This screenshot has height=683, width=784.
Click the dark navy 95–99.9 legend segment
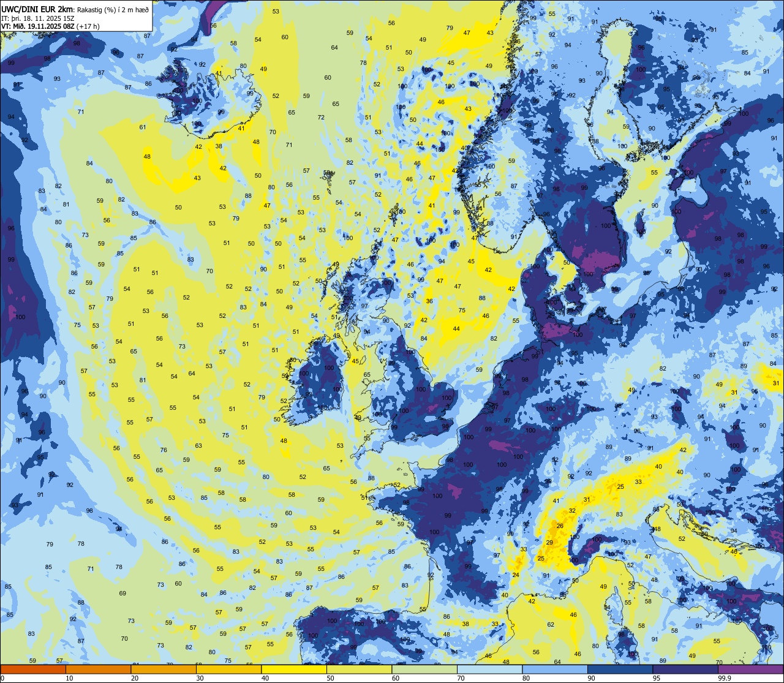[685, 669]
